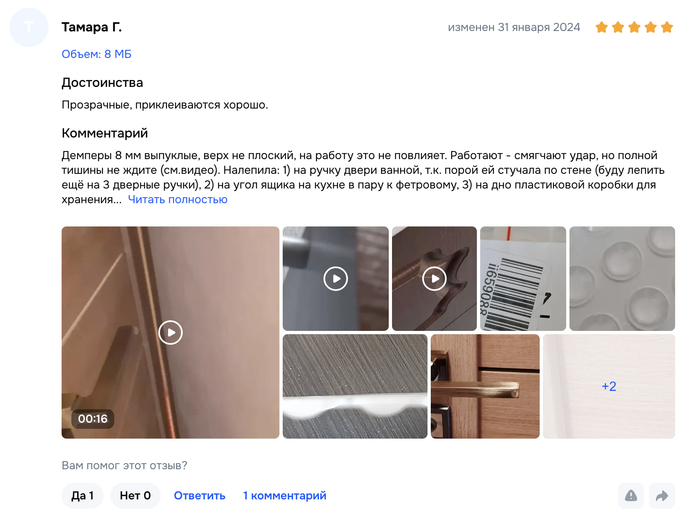Screen dimensions: 700x519
Task: Click the fifth rating star
Action: (x=667, y=27)
